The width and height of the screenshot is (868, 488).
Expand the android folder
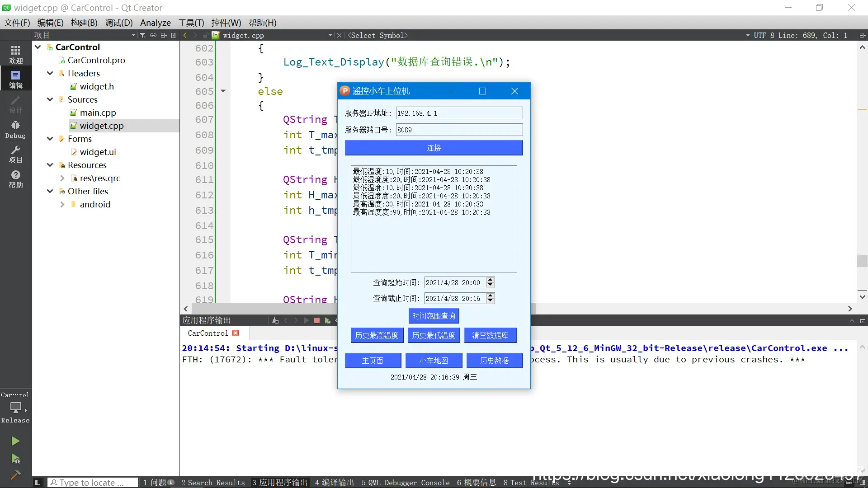62,204
